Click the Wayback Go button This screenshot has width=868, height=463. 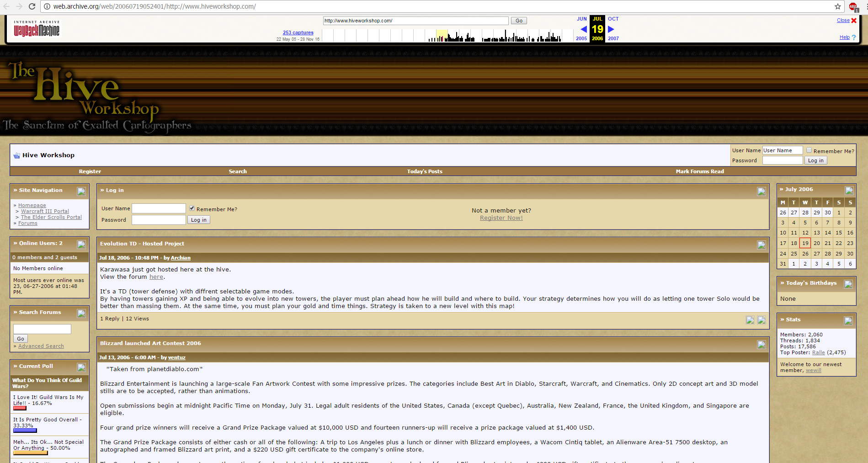519,21
